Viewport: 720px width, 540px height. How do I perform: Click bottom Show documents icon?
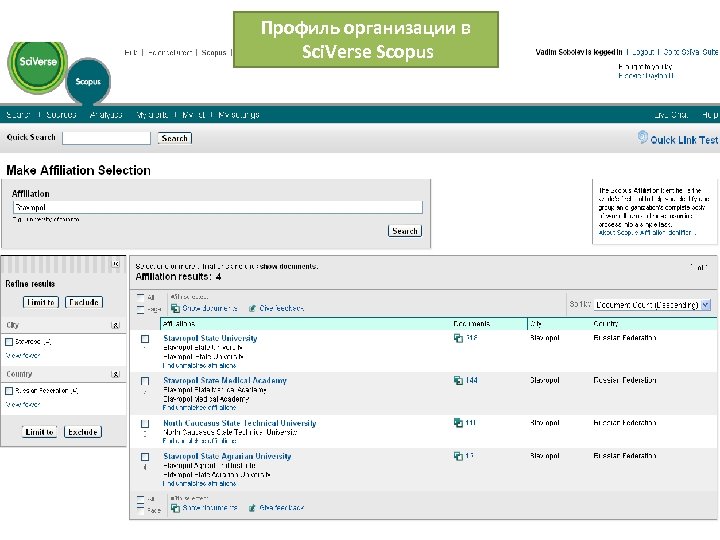pos(175,508)
